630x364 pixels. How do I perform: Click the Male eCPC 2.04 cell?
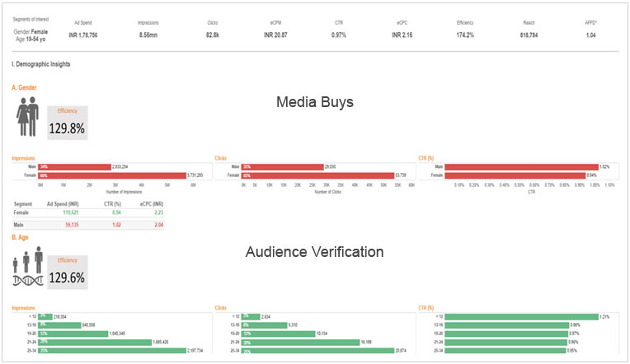click(159, 225)
